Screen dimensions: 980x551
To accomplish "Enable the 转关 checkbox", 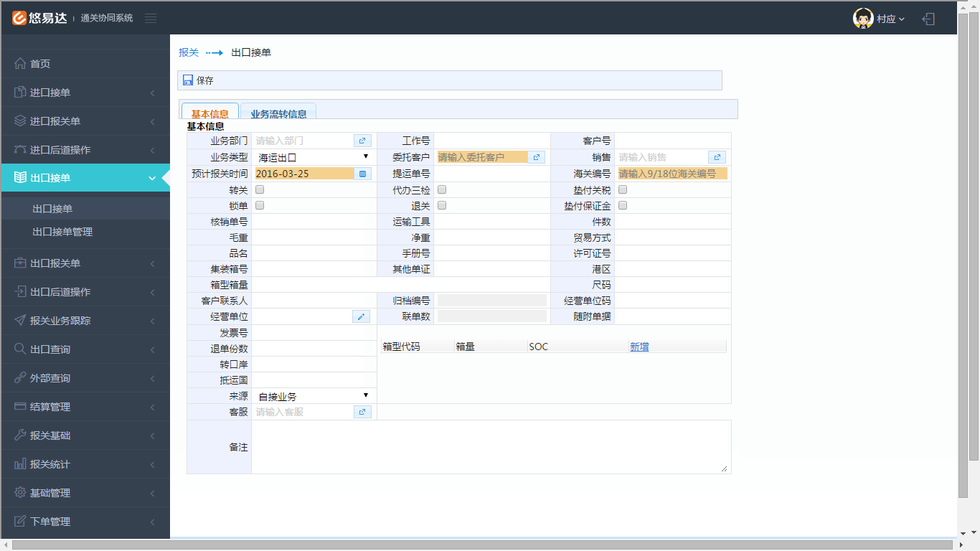I will 260,189.
